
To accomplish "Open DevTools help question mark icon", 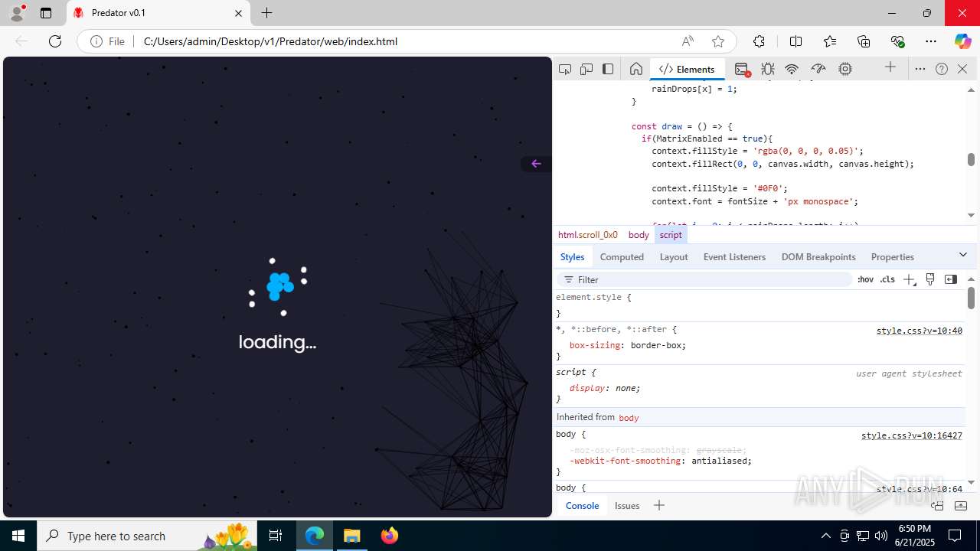I will tap(942, 69).
